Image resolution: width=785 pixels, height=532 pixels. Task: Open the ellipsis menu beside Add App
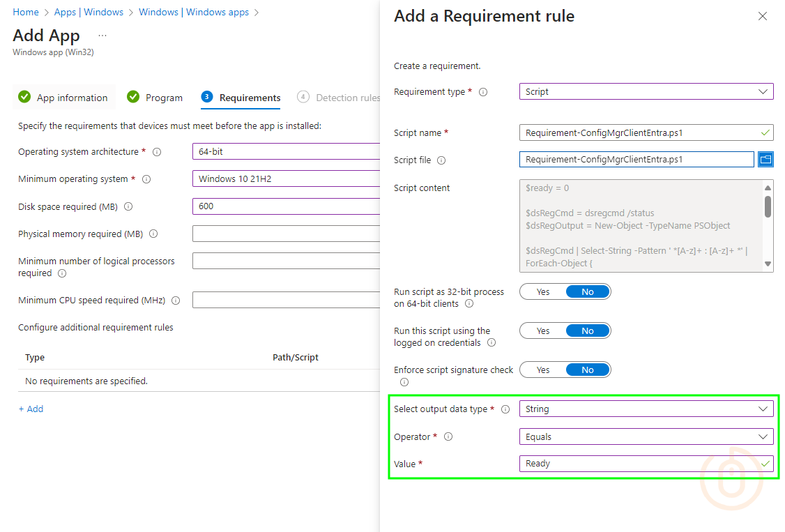pos(102,36)
